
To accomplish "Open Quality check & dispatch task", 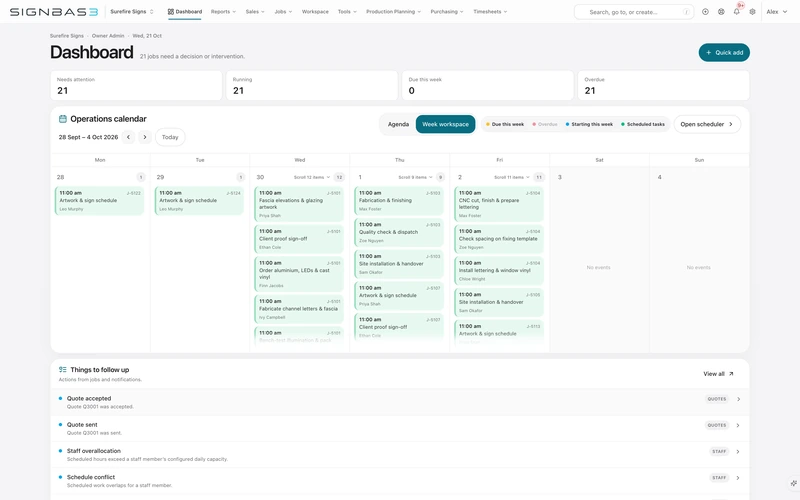I will click(x=399, y=233).
